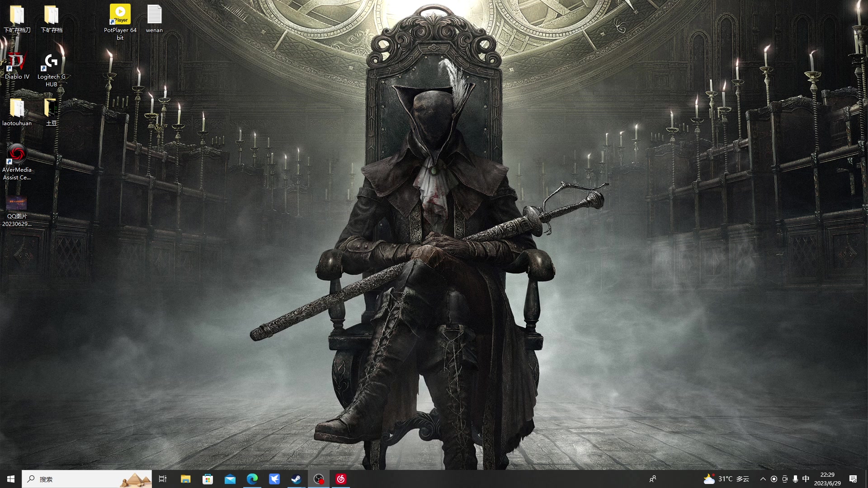Screen dimensions: 868x488
Task: Select the 下矿存档刀 folder on desktop
Action: (x=17, y=19)
